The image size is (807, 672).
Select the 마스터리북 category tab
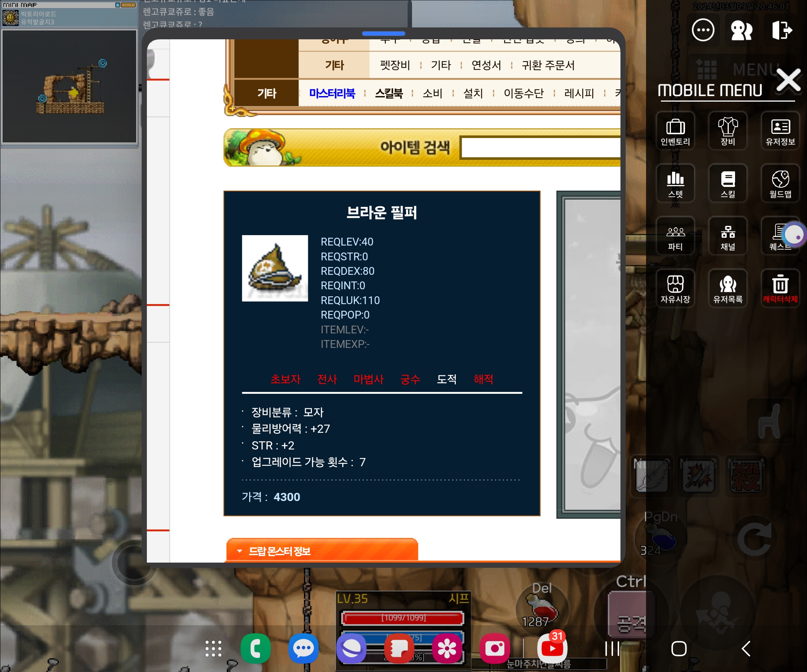[332, 93]
